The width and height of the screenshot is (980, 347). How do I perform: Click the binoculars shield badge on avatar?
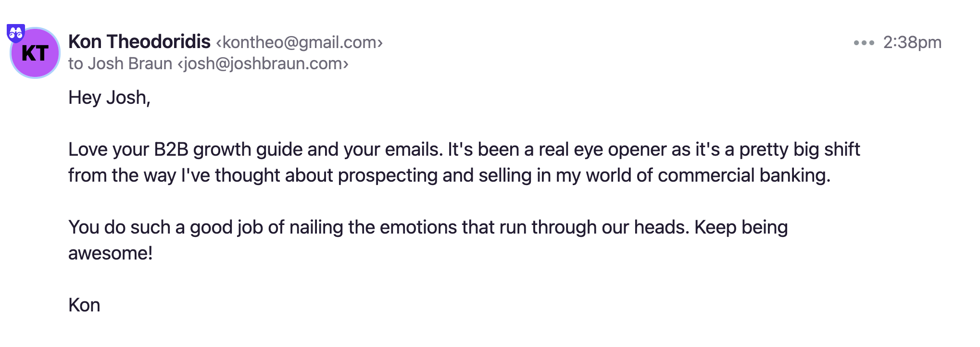[x=16, y=34]
